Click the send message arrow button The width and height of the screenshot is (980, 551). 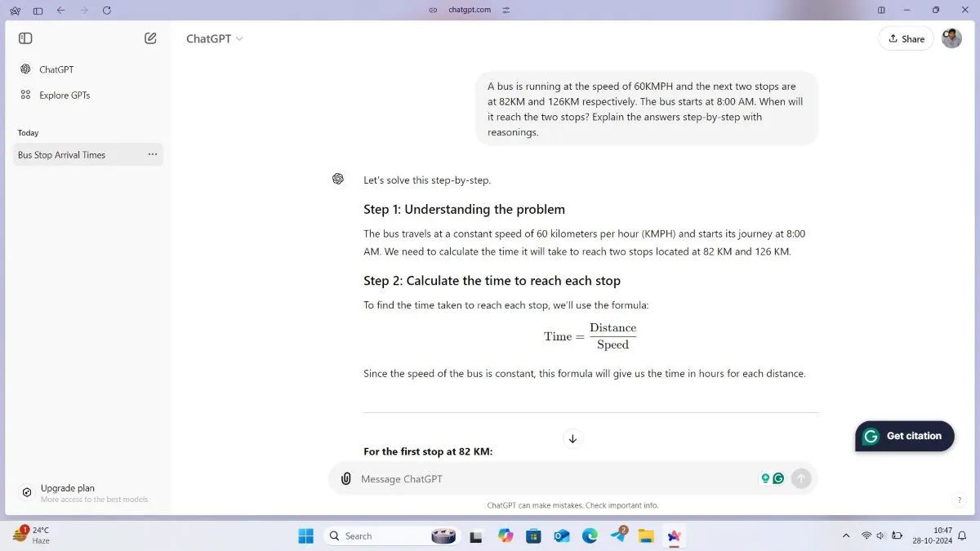coord(801,479)
